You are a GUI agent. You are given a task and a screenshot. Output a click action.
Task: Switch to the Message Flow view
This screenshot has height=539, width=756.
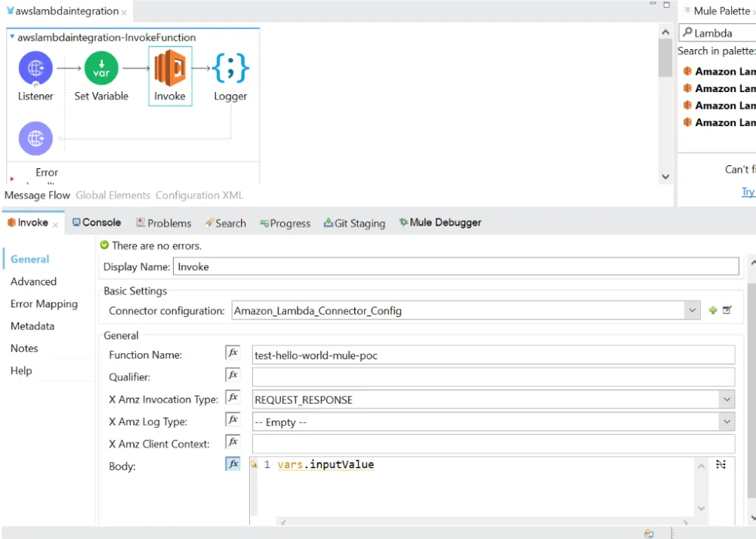[37, 196]
